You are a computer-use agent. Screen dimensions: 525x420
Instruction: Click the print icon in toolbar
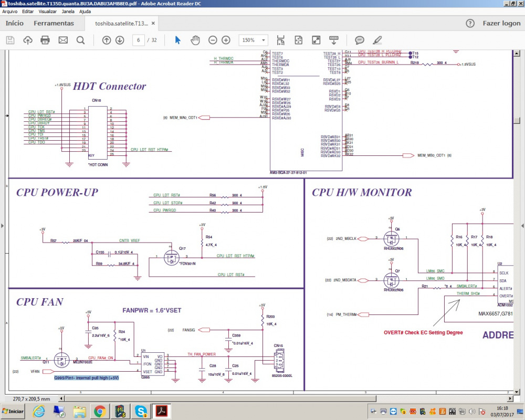pyautogui.click(x=45, y=40)
